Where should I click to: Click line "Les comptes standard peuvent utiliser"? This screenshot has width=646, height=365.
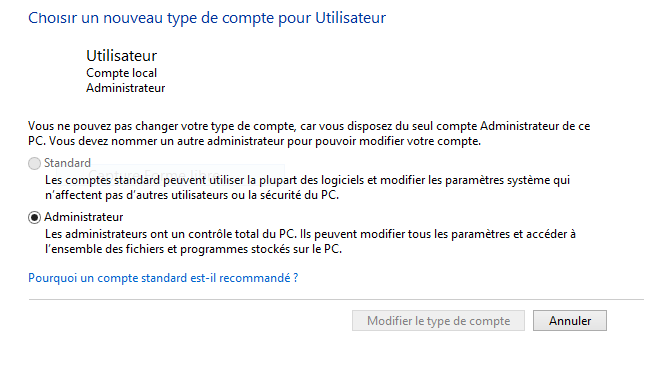pyautogui.click(x=307, y=180)
